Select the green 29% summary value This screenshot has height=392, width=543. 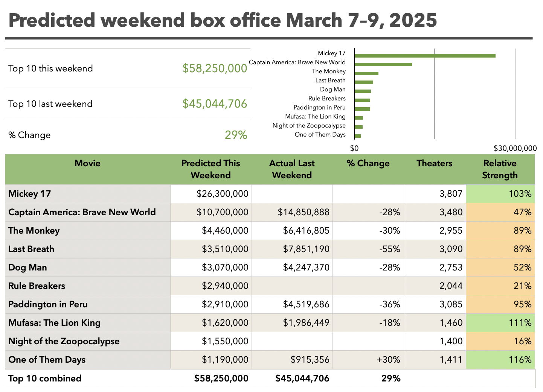pyautogui.click(x=236, y=135)
